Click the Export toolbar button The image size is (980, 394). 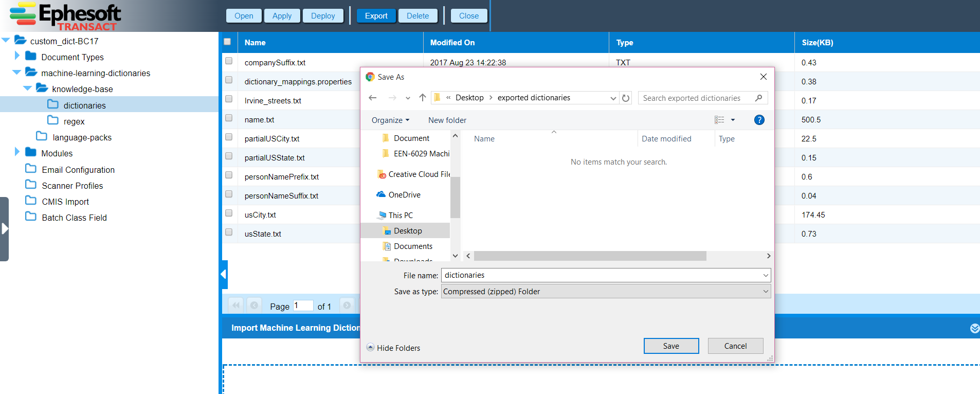coord(376,16)
